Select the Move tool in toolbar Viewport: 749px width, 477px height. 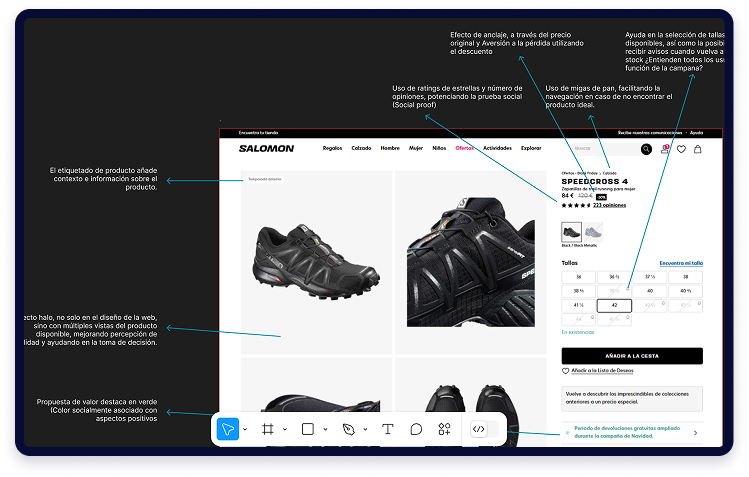(x=229, y=429)
